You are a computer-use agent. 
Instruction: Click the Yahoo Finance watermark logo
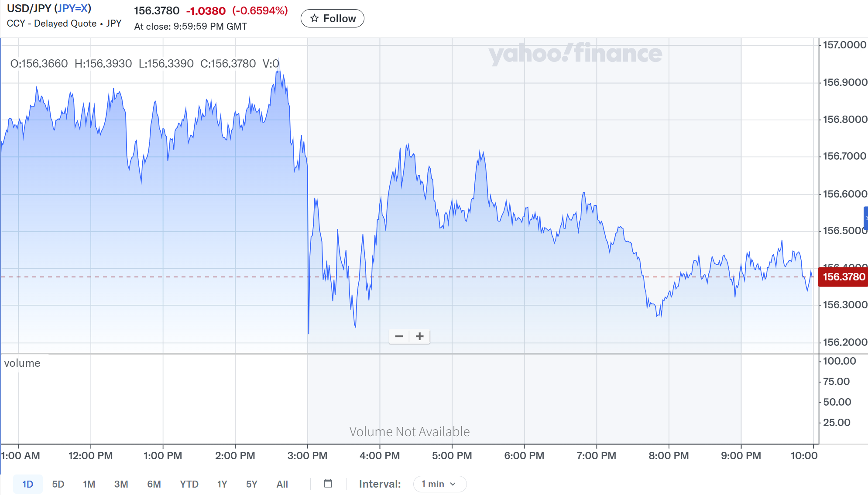click(575, 54)
